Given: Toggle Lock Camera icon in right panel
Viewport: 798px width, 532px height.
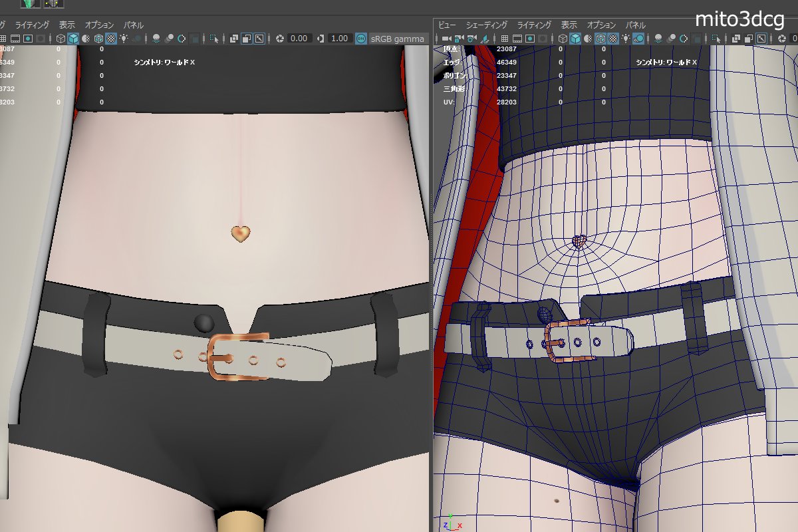Looking at the screenshot, I should click(459, 39).
